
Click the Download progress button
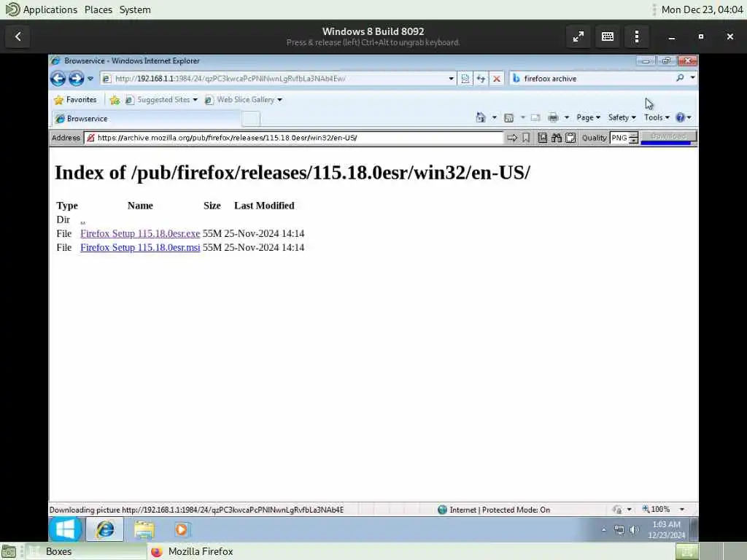tap(668, 137)
